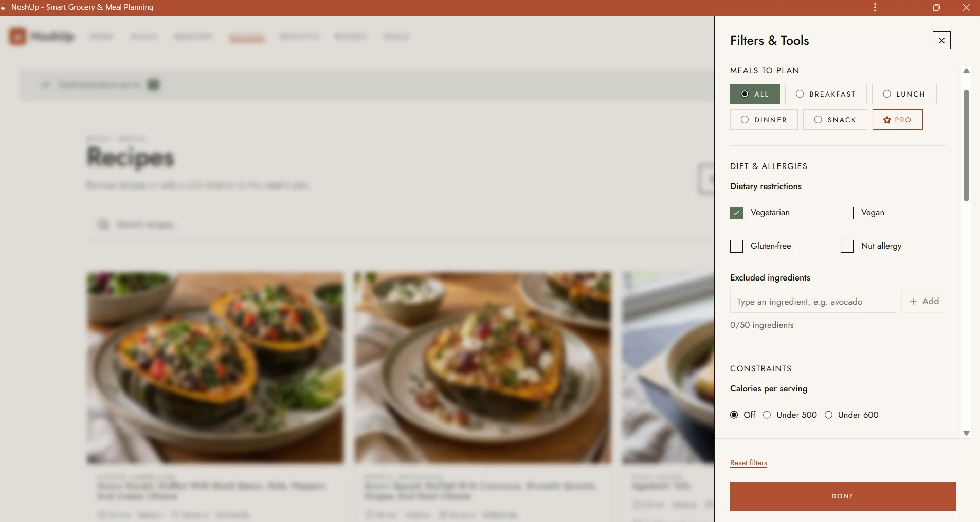Close the Filters & Tools panel
Screen dimensions: 980x522
pyautogui.click(x=941, y=41)
